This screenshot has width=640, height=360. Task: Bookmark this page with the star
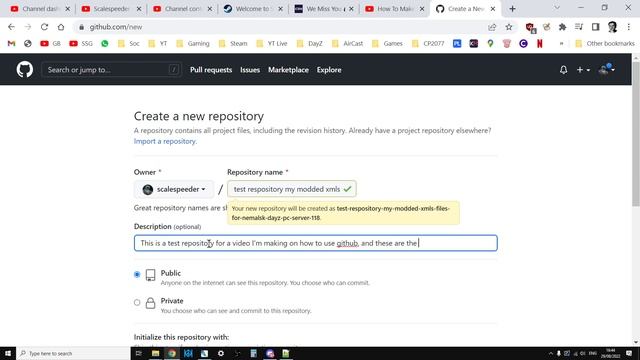pyautogui.click(x=509, y=27)
